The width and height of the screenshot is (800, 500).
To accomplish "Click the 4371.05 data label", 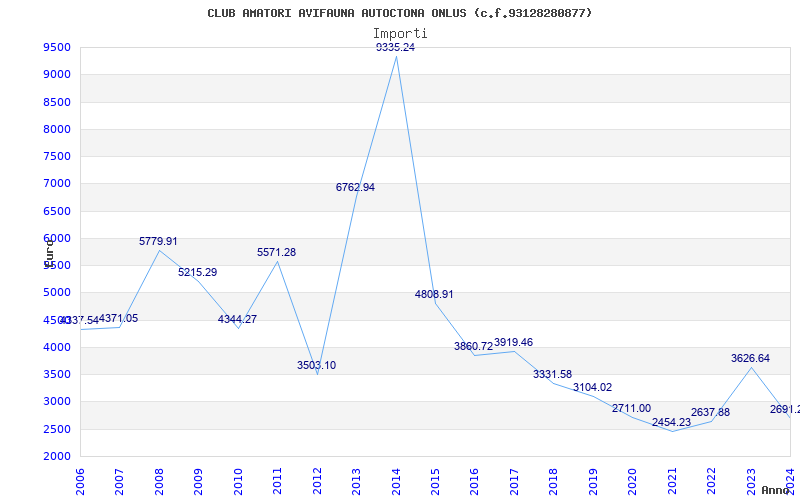I will point(118,318).
